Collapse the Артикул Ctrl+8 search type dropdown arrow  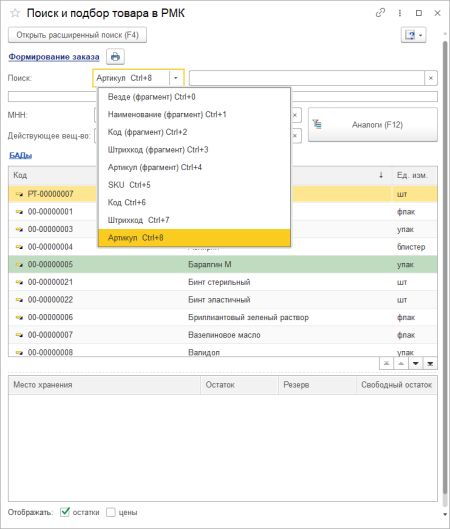(x=176, y=78)
